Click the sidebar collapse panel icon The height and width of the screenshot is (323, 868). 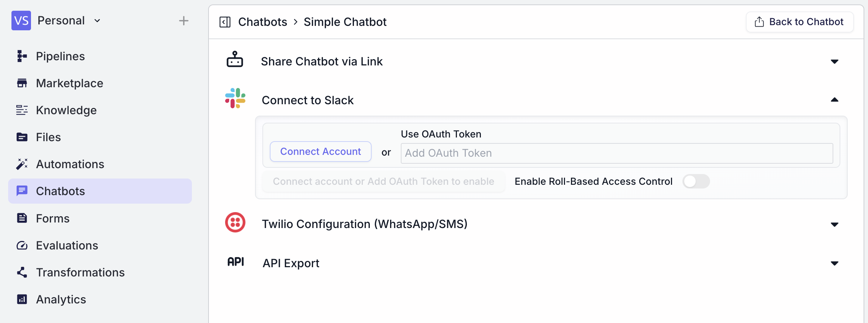[224, 22]
